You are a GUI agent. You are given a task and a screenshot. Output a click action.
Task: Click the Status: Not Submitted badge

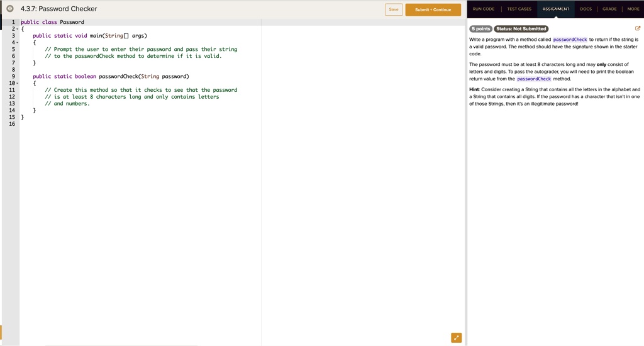coord(521,29)
